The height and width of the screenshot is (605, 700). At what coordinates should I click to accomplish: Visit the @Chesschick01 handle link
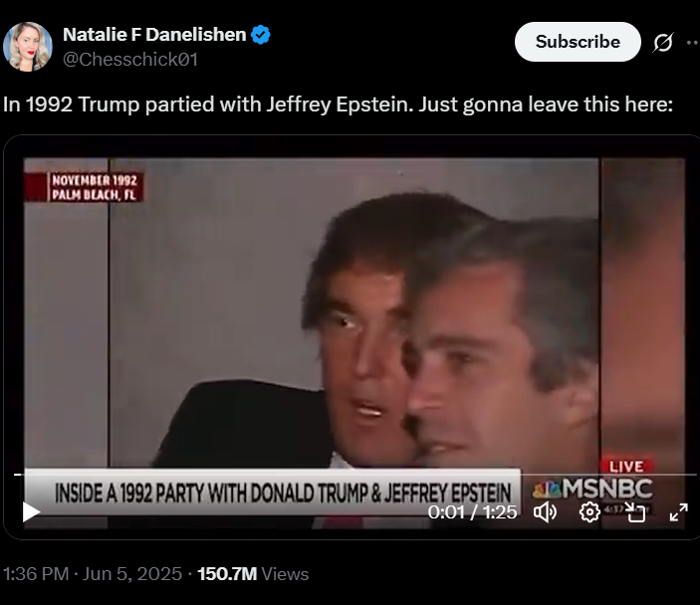pyautogui.click(x=130, y=60)
